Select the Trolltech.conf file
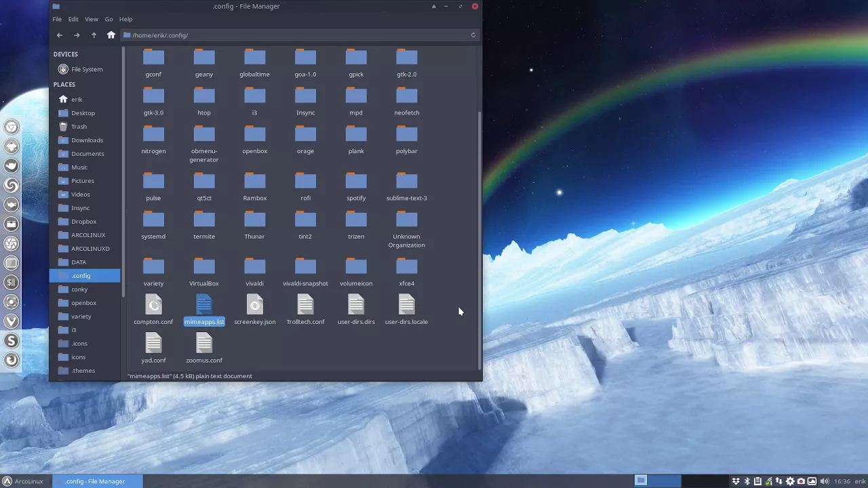 pyautogui.click(x=305, y=310)
